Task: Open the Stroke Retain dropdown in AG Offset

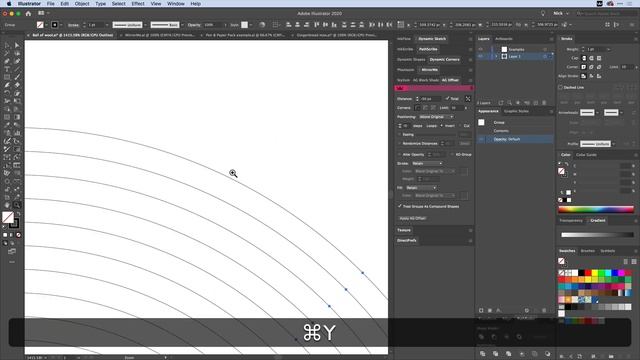Action: point(427,163)
